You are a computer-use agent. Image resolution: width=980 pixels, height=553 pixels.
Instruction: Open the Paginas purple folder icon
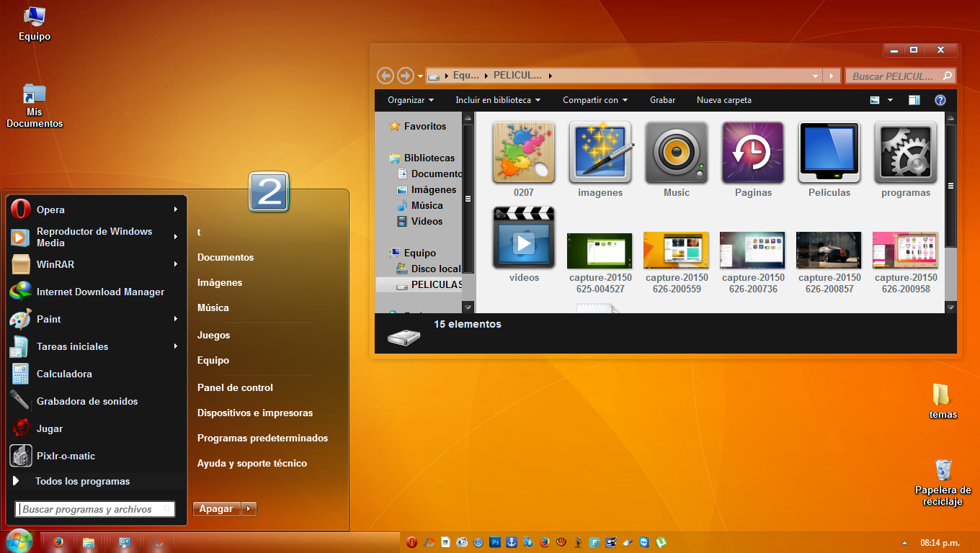point(752,153)
